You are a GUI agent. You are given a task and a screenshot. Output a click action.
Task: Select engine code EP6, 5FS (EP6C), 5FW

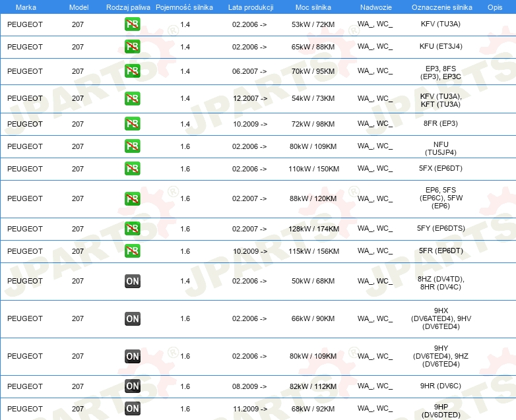pos(441,198)
